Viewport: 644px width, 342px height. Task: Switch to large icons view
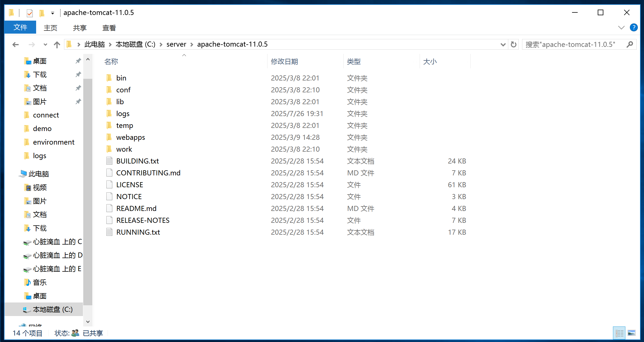632,333
